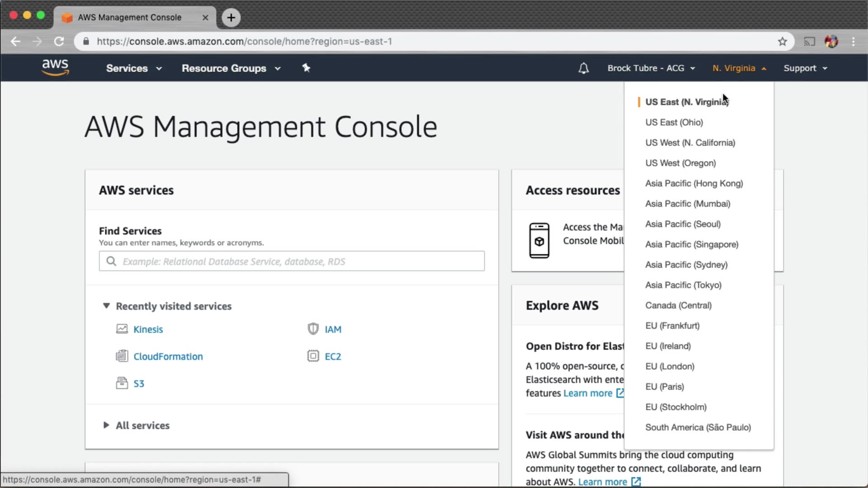
Task: Open the Services dropdown menu
Action: (134, 68)
